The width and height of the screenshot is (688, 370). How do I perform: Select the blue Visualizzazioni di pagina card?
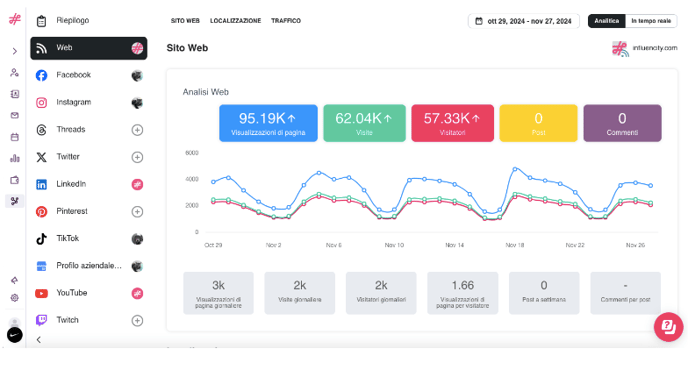(268, 123)
